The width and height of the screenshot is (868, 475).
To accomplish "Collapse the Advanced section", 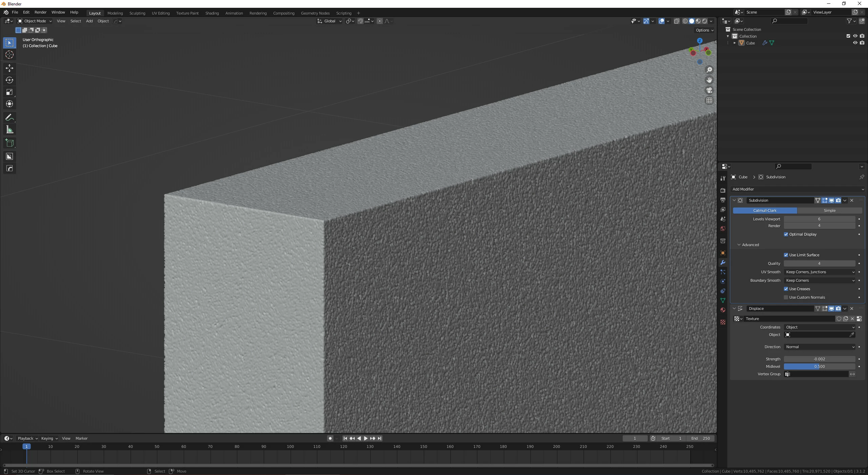I will [739, 245].
